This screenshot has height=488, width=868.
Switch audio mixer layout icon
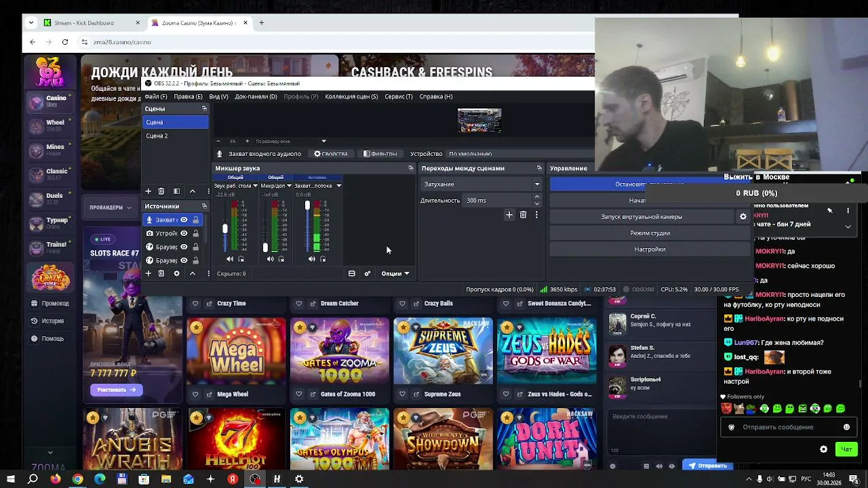coord(351,273)
